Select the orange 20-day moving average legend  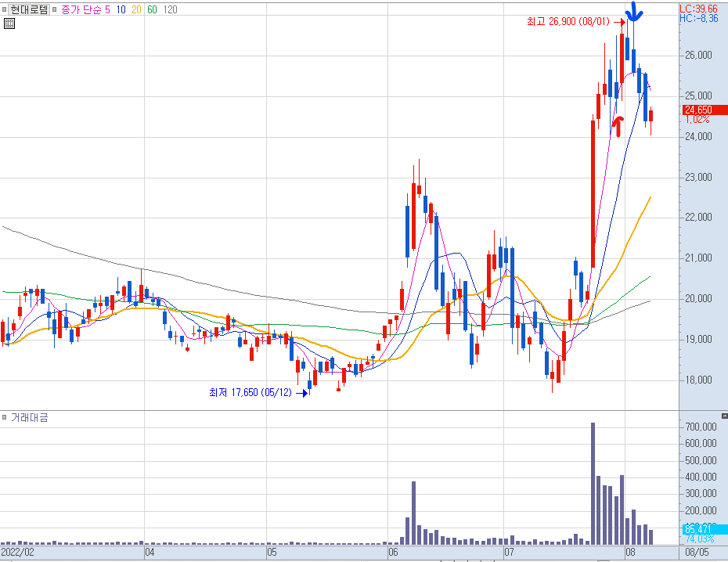click(x=136, y=9)
